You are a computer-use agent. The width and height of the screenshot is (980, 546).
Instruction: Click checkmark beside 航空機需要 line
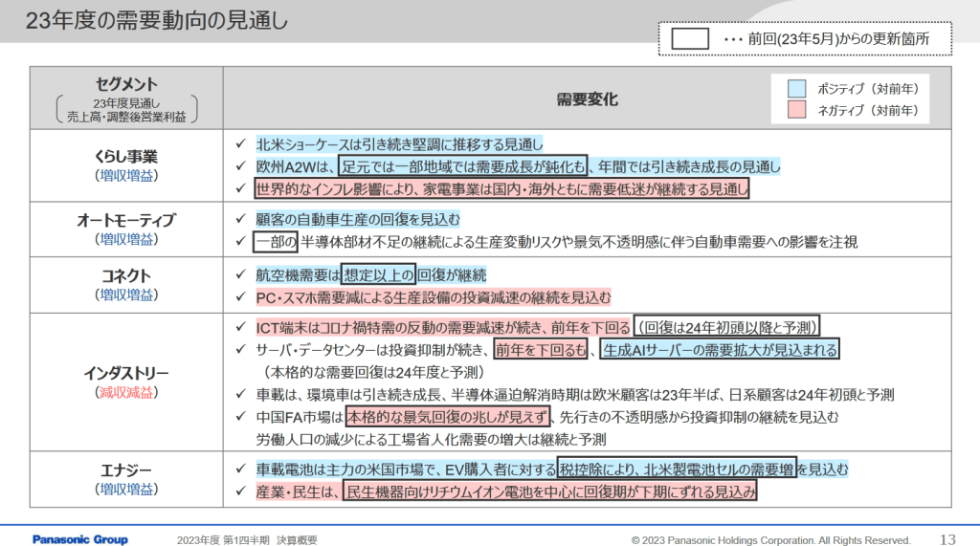click(240, 275)
